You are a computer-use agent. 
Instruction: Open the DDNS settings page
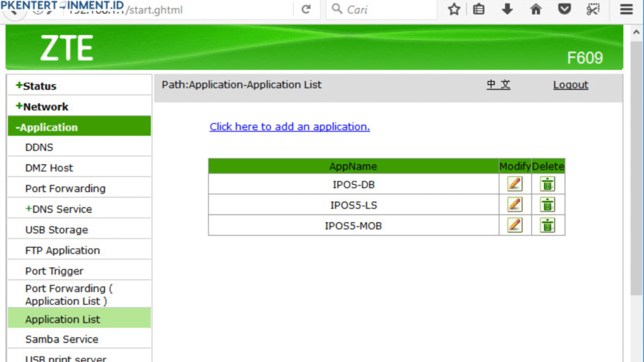coord(37,147)
